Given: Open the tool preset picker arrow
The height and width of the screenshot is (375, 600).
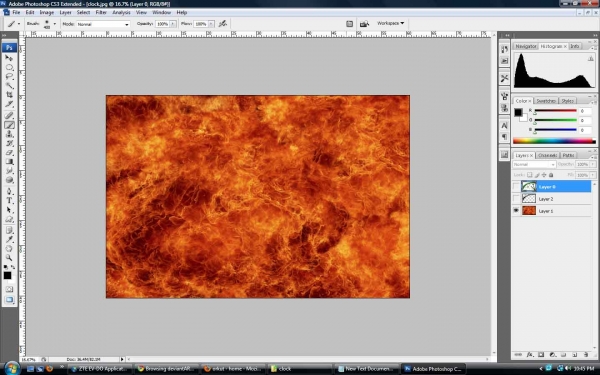Looking at the screenshot, I should pos(19,24).
